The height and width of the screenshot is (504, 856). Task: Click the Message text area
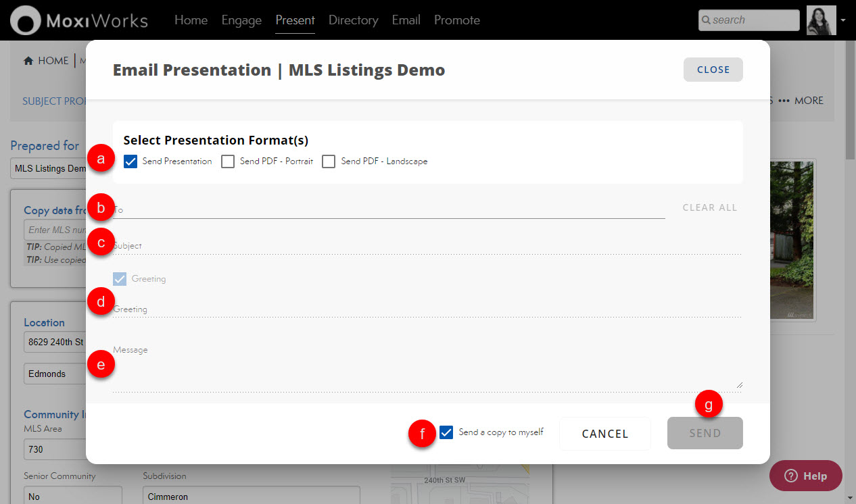tap(426, 368)
